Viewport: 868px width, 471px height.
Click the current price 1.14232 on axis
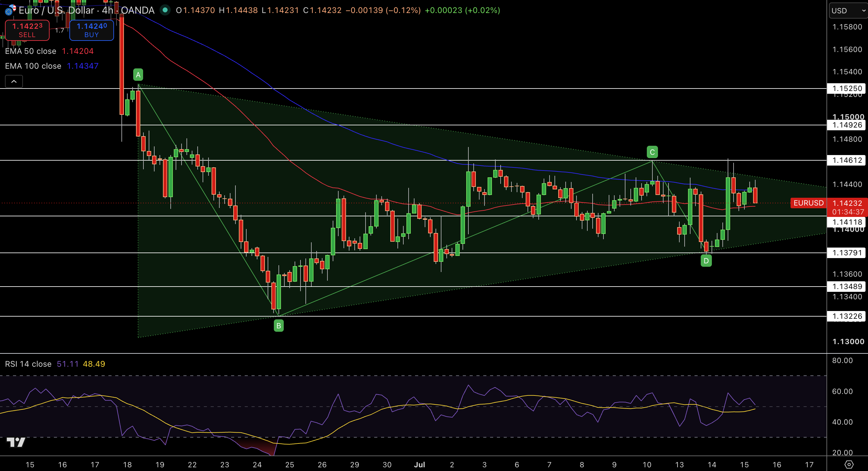(x=847, y=203)
